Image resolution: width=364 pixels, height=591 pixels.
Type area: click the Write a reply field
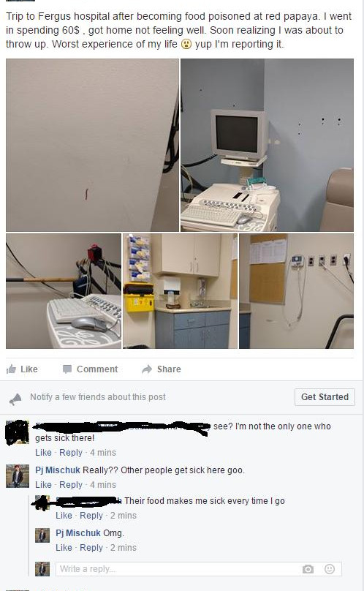[x=199, y=569]
